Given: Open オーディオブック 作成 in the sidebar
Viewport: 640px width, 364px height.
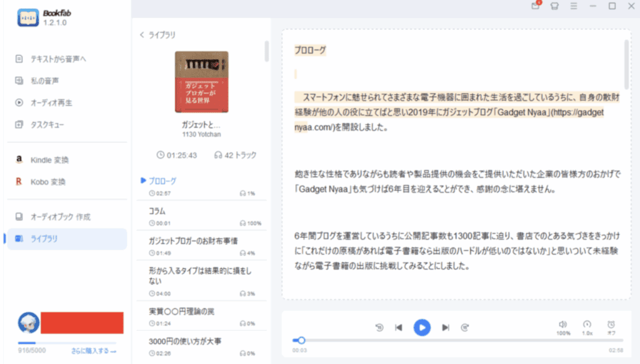Looking at the screenshot, I should tap(60, 217).
